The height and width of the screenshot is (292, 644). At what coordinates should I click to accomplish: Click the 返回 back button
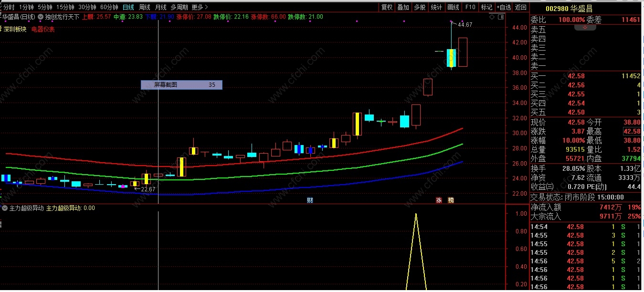tap(521, 7)
